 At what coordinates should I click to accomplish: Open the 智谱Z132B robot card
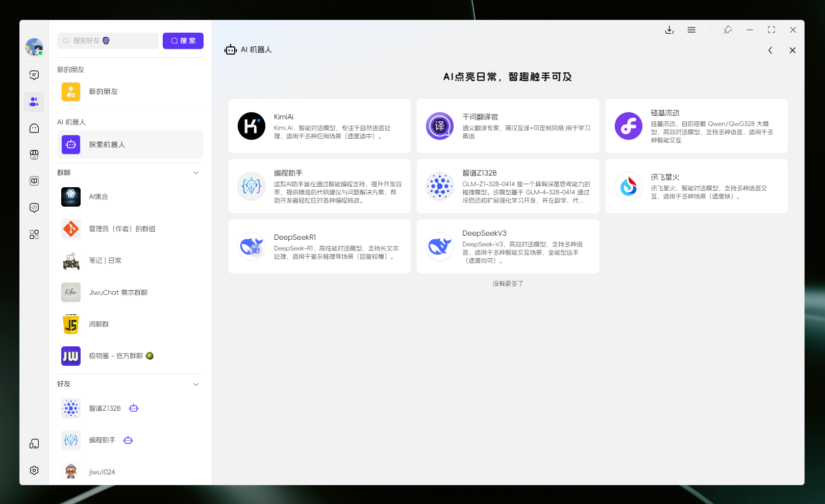pyautogui.click(x=508, y=186)
